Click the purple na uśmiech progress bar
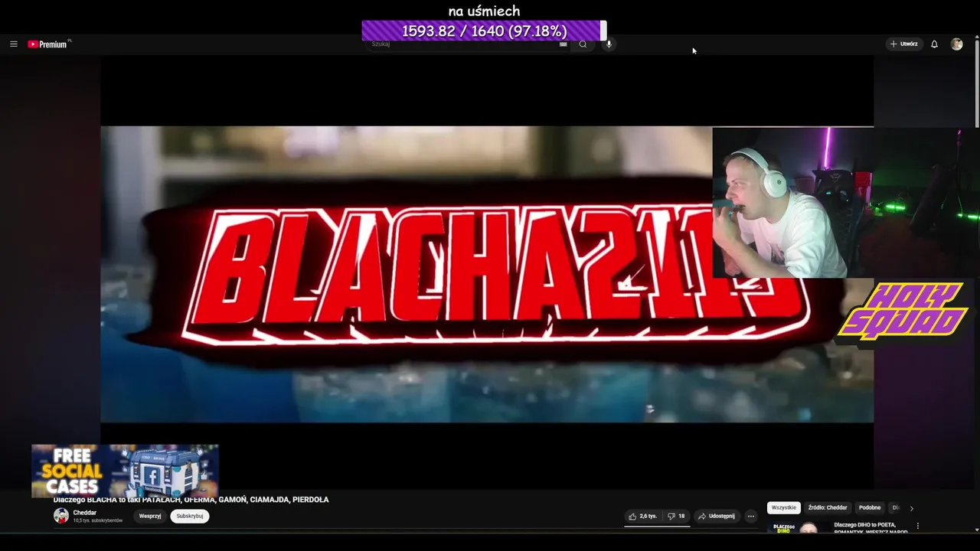Viewport: 980px width, 551px height. click(484, 31)
